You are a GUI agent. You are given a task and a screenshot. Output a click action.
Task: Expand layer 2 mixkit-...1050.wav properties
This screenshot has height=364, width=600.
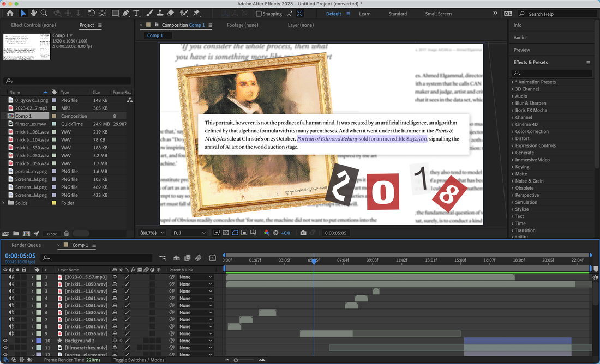[x=32, y=284]
